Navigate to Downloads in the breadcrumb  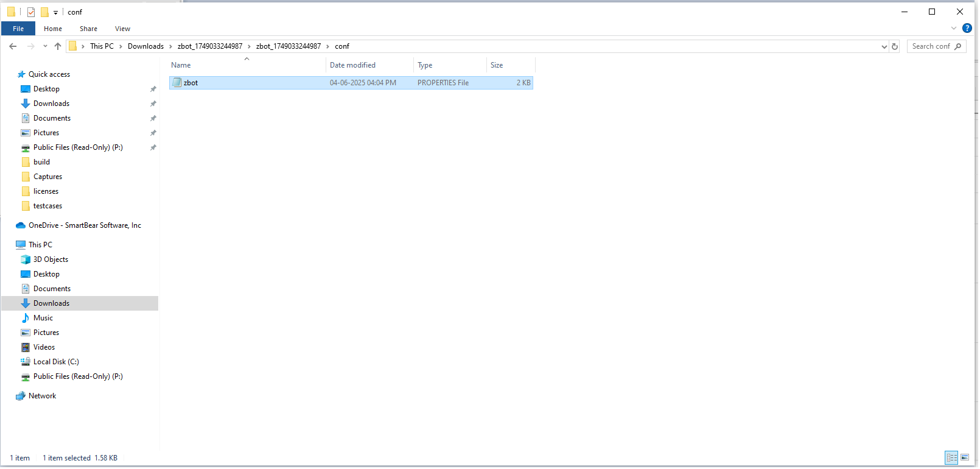145,46
